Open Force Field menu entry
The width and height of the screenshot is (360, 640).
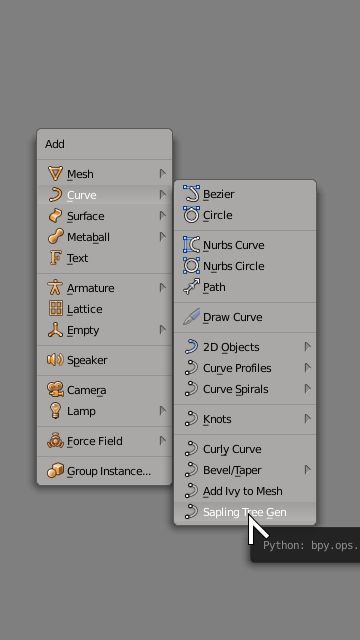coord(104,441)
